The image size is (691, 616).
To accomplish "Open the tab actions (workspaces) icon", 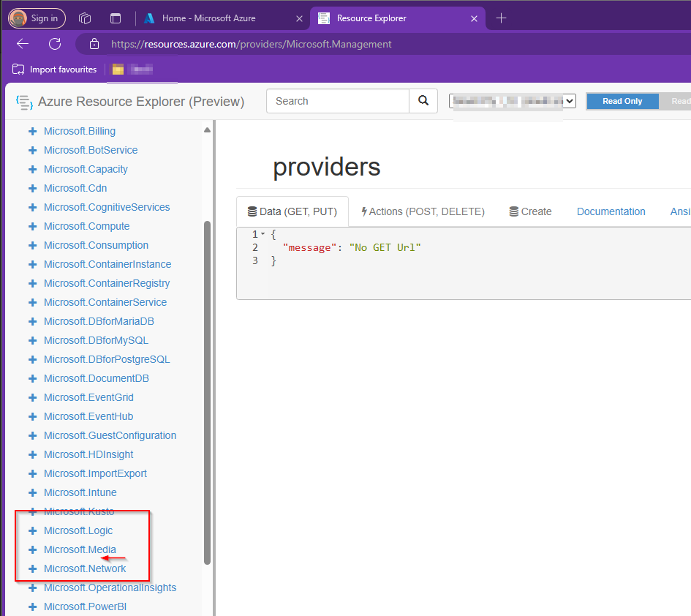I will [85, 18].
